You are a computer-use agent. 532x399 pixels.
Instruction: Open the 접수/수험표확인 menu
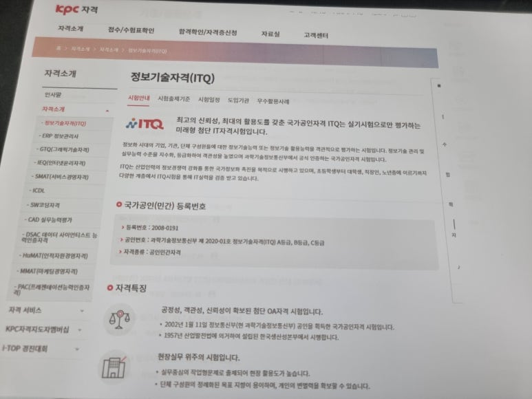pyautogui.click(x=131, y=30)
